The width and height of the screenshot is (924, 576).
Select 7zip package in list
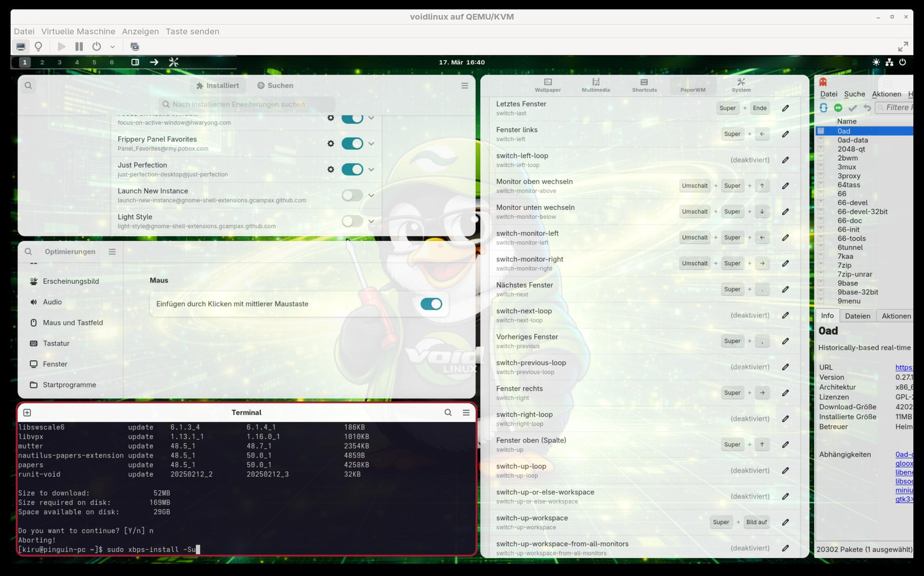tap(844, 265)
